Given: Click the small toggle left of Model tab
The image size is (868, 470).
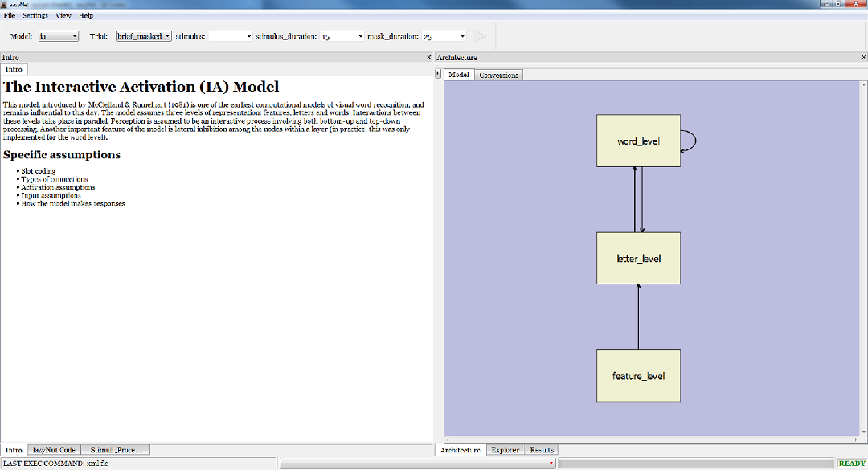Looking at the screenshot, I should [x=438, y=74].
